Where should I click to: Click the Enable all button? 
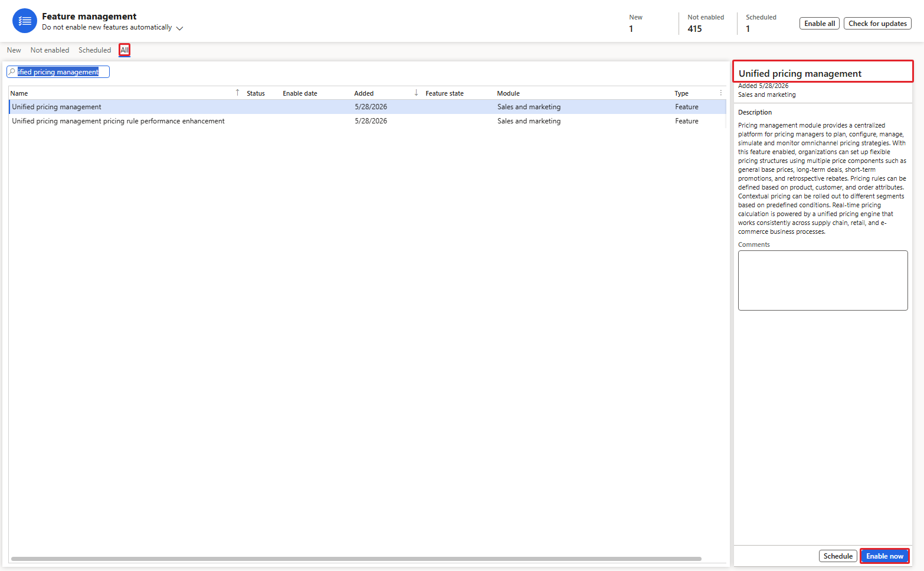click(x=820, y=24)
